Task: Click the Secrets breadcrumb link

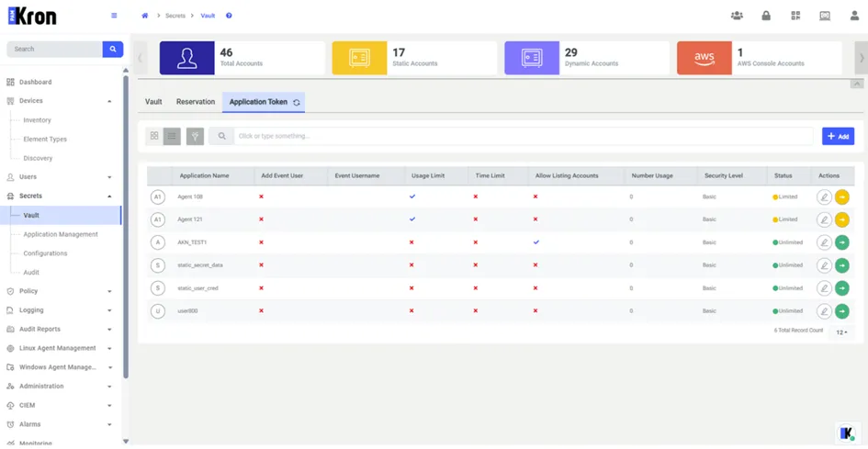Action: (x=175, y=16)
